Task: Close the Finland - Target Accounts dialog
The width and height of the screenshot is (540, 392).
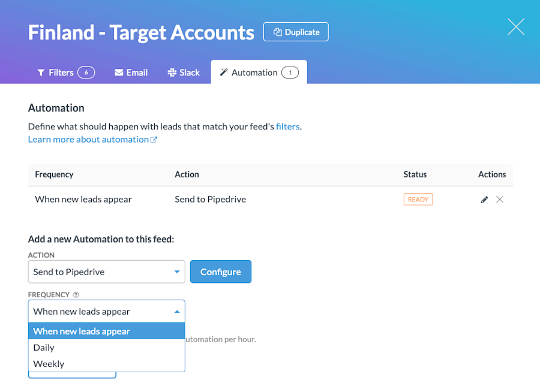Action: (515, 26)
